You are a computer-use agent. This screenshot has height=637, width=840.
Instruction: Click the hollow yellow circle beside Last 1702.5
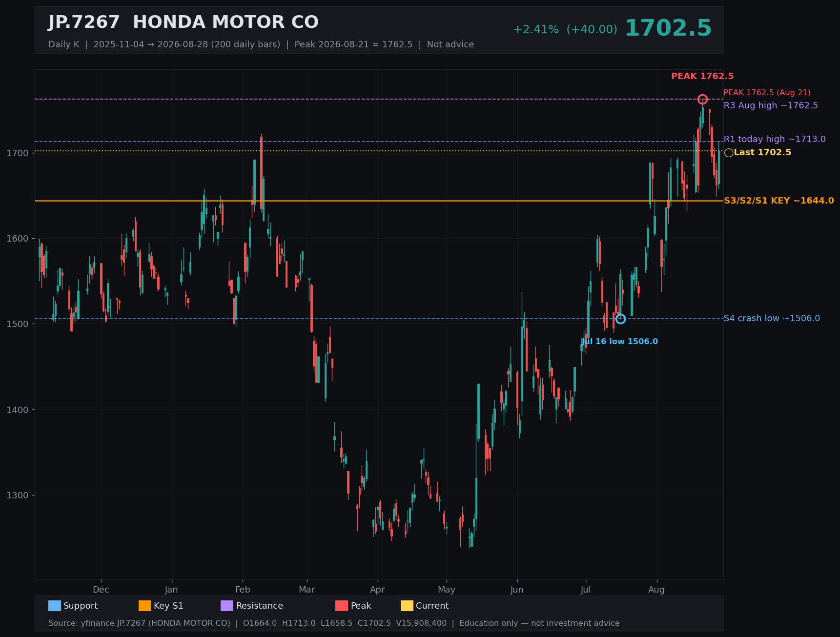[x=729, y=153]
